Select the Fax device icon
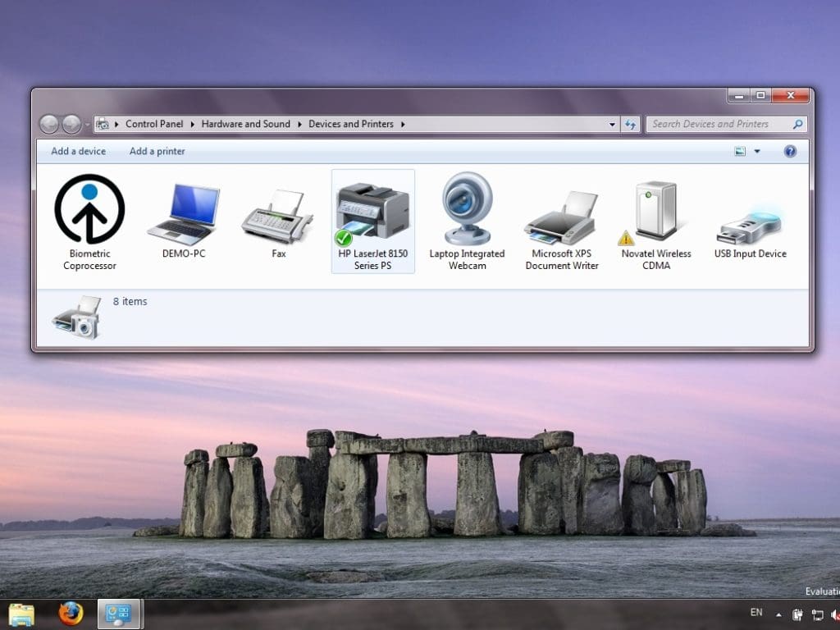Viewport: 840px width, 630px height. 278,213
